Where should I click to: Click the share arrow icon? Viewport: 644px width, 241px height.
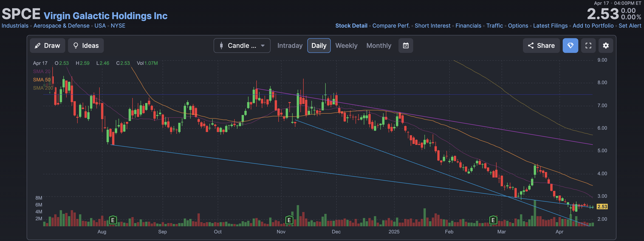pos(531,46)
